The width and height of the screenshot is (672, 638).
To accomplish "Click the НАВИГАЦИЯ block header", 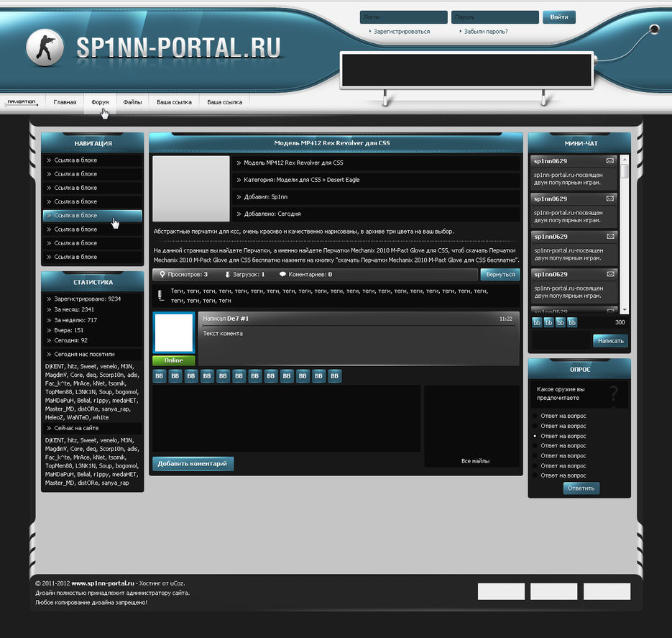I will pyautogui.click(x=93, y=143).
